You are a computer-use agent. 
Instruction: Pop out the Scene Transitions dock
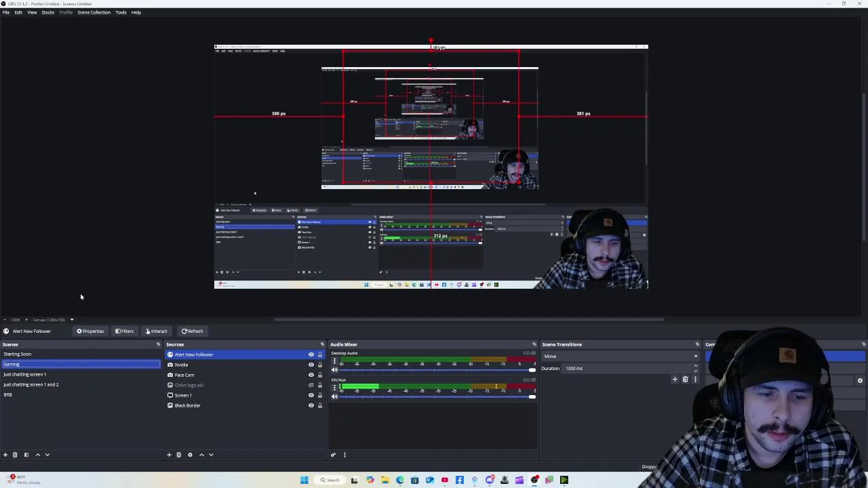697,344
